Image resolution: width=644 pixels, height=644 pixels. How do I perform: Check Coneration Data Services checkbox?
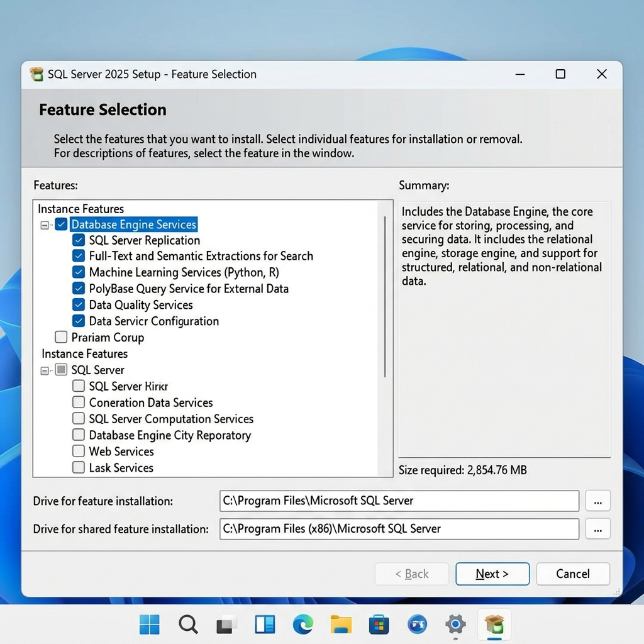pos(79,402)
